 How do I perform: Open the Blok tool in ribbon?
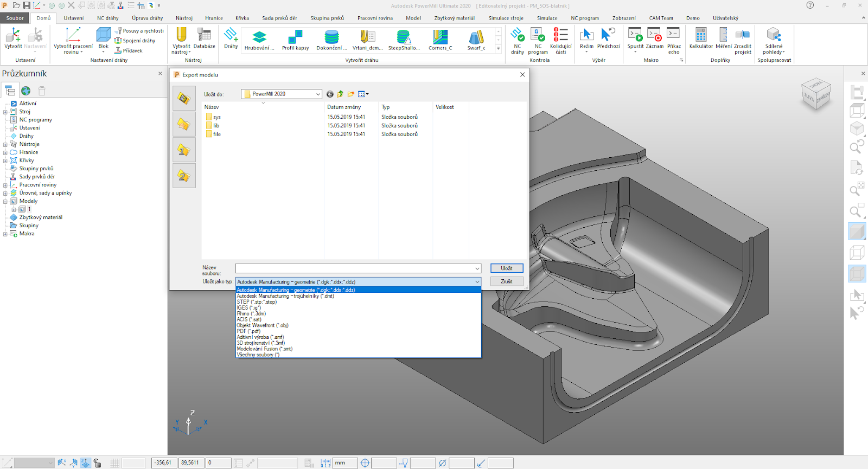tap(103, 36)
